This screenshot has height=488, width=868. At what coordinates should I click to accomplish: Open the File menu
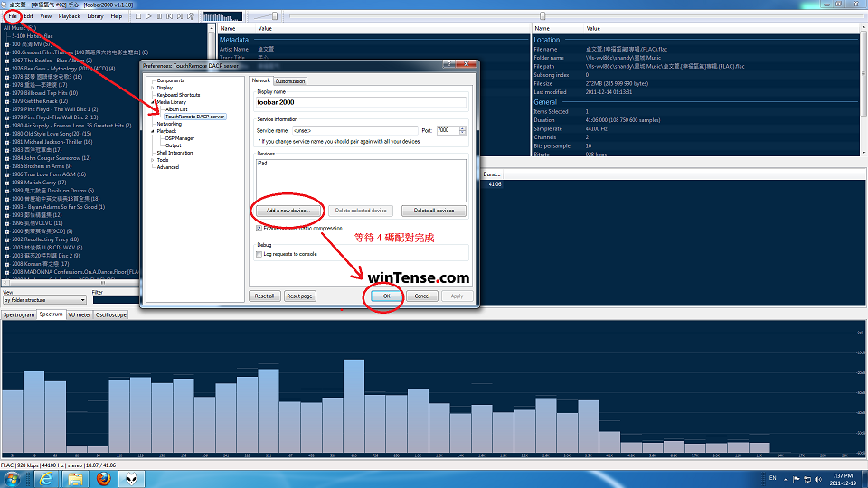(12, 16)
